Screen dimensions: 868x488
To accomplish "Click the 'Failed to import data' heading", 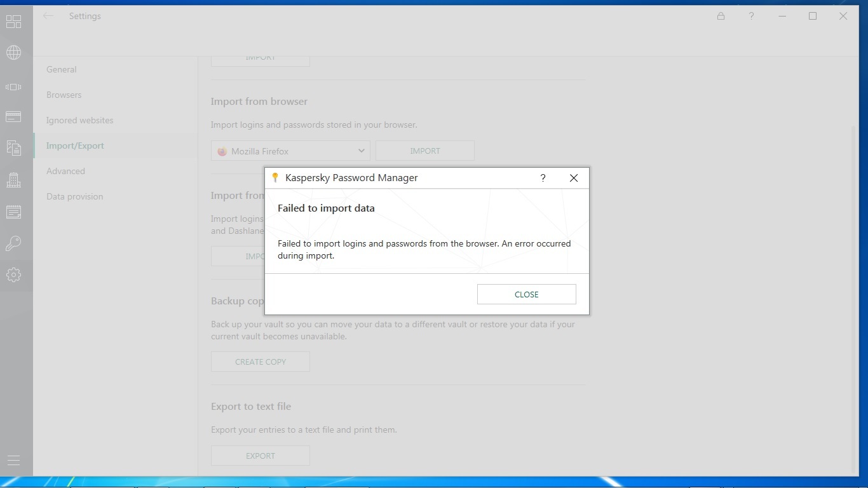I will tap(326, 208).
